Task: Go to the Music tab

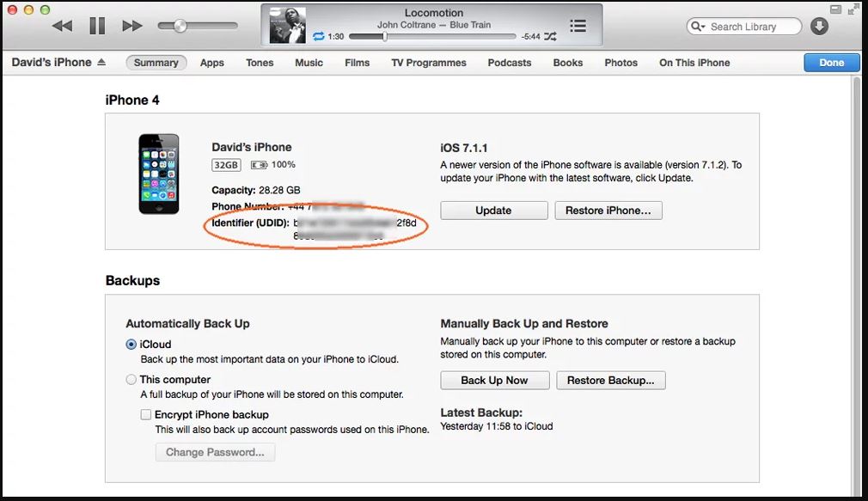Action: click(309, 63)
